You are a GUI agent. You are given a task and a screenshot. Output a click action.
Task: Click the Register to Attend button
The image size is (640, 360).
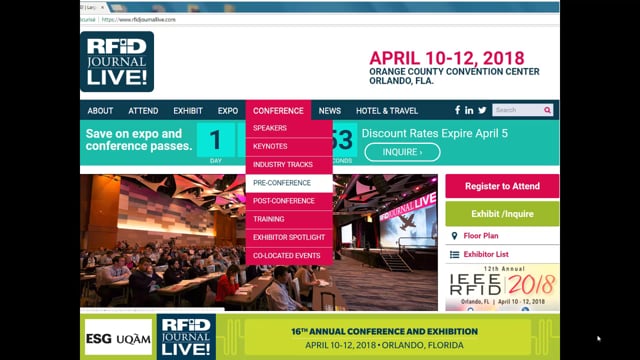point(502,186)
